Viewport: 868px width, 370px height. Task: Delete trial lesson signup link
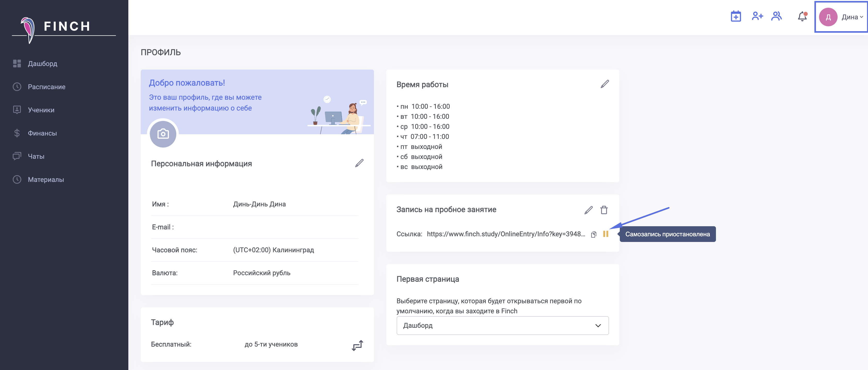click(x=604, y=210)
